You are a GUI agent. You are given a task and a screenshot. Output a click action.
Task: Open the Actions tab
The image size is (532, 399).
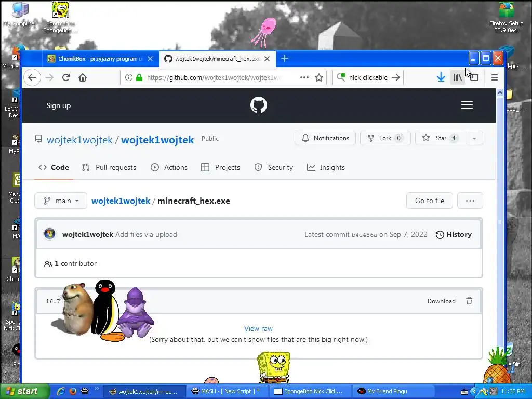click(169, 167)
